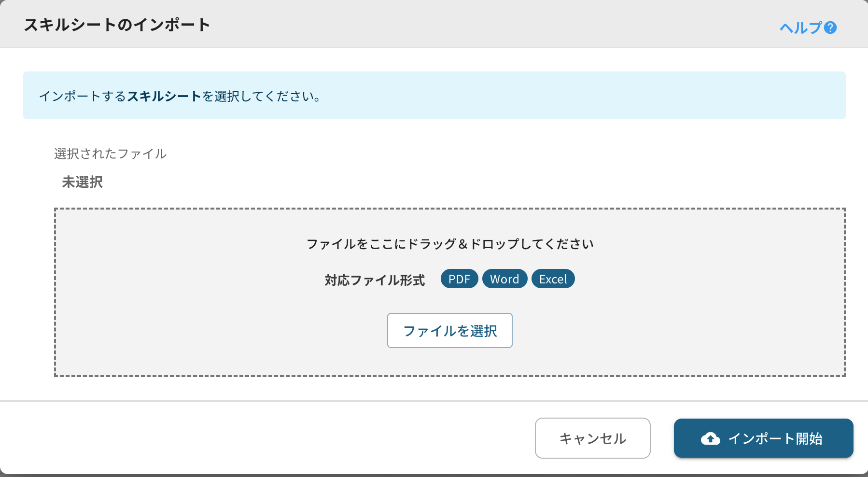Click the 対応ファイル形式 label
This screenshot has height=477, width=868.
(375, 280)
